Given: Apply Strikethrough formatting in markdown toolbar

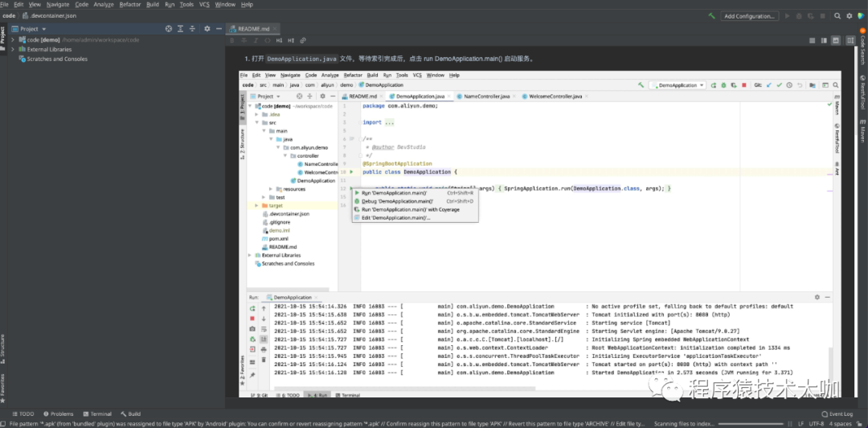Looking at the screenshot, I should coord(244,40).
